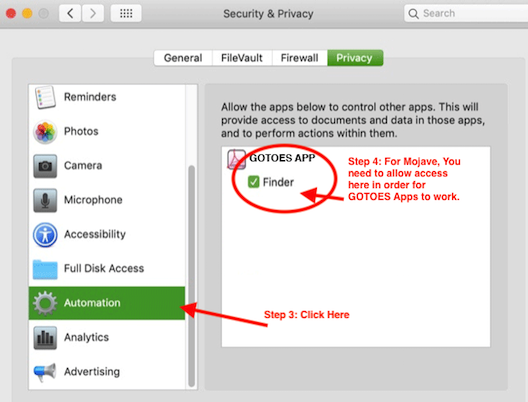Go back with the left chevron button

tap(70, 13)
